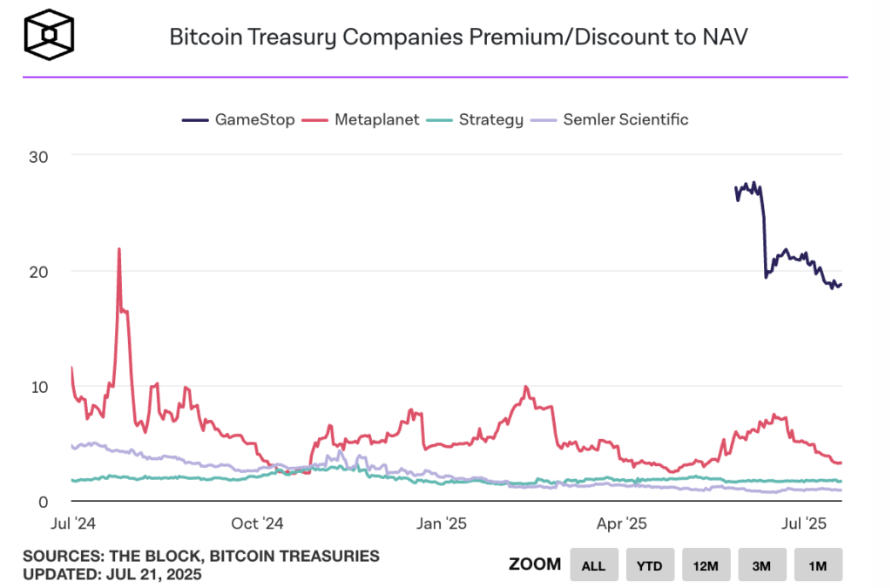Click the sources attribution text
This screenshot has height=588, width=892.
201,556
